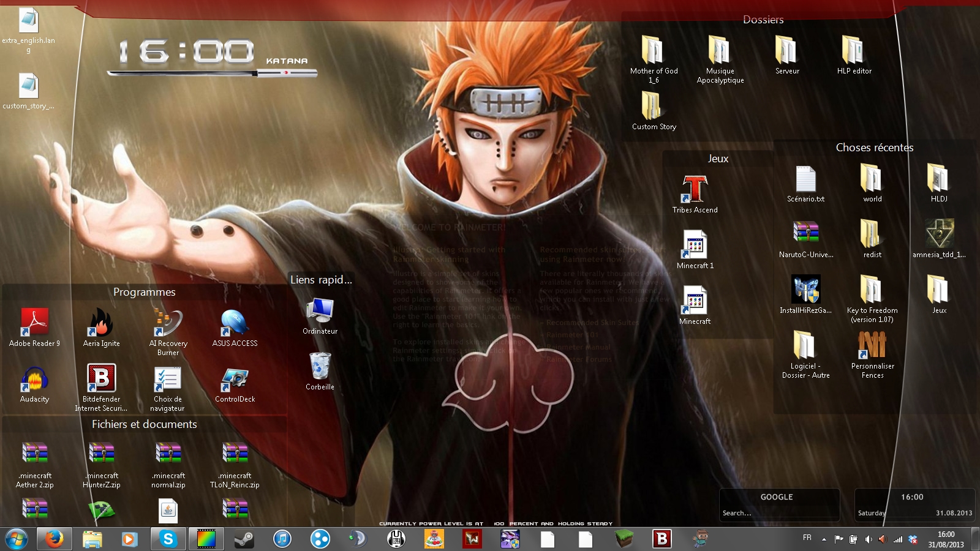Open the redist folder
Screen dimensions: 980x551
(872, 239)
